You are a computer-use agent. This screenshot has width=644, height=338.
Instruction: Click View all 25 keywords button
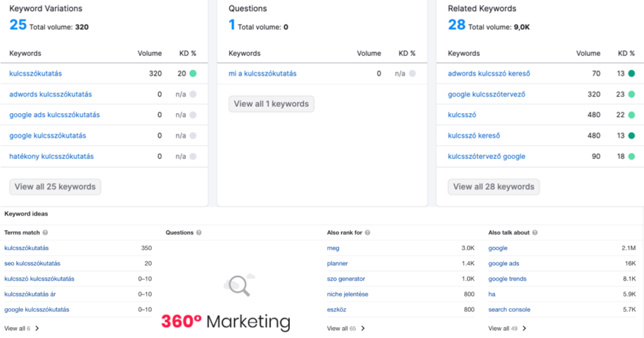pyautogui.click(x=55, y=187)
